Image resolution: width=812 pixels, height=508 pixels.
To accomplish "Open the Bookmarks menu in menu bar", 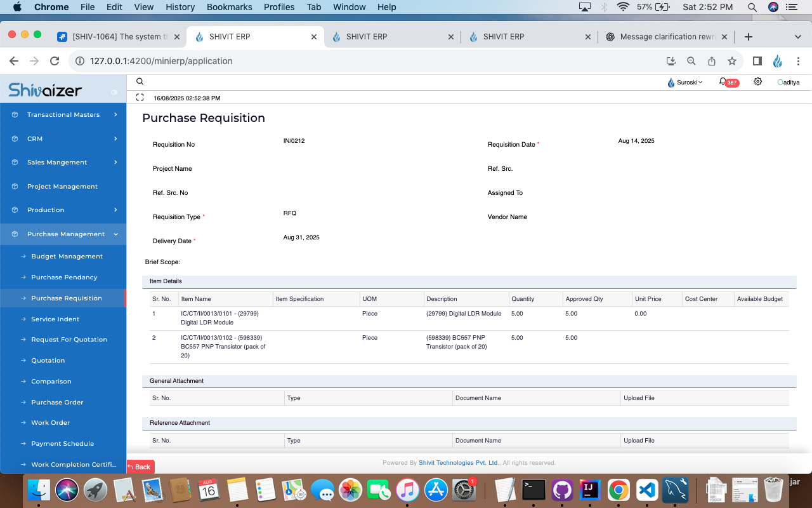I will [231, 7].
